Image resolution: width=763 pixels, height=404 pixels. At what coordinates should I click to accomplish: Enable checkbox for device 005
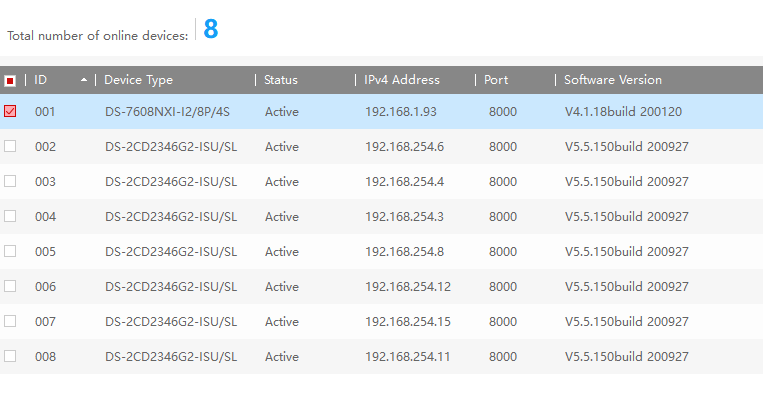pyautogui.click(x=10, y=251)
